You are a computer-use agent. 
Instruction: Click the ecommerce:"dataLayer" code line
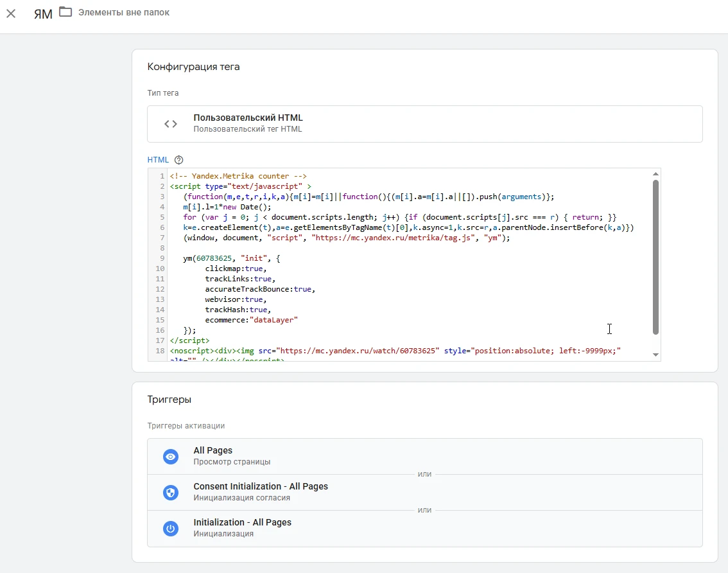click(x=251, y=320)
